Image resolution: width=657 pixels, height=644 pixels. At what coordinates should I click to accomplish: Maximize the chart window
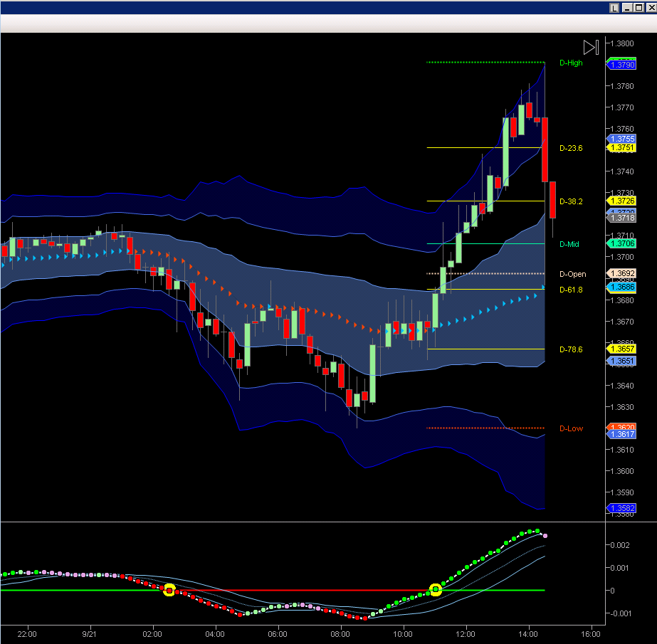tap(639, 8)
